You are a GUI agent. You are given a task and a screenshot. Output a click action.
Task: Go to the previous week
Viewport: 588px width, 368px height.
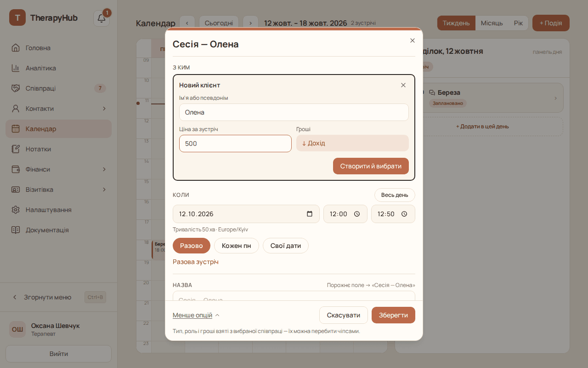click(187, 23)
